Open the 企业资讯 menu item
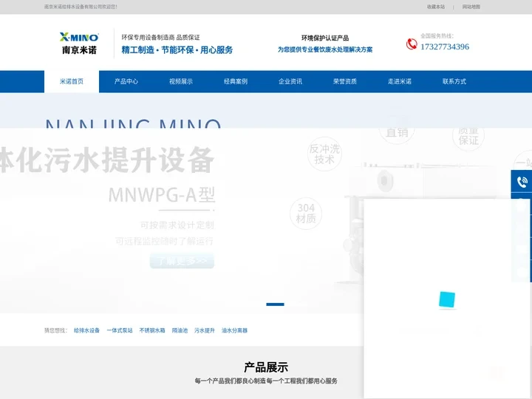 [290, 81]
